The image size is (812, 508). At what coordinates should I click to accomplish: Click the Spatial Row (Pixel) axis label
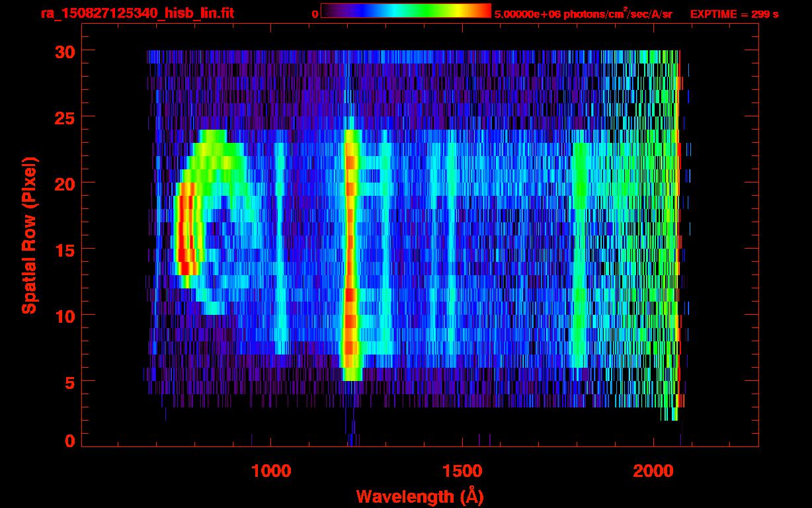[29, 235]
